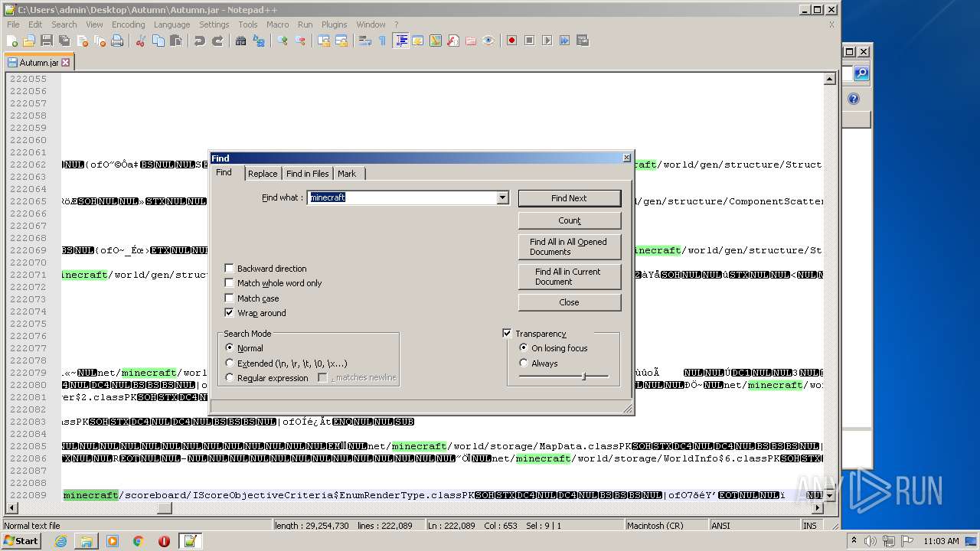Open the Function List toolbar icon
The height and width of the screenshot is (551, 980).
[453, 41]
